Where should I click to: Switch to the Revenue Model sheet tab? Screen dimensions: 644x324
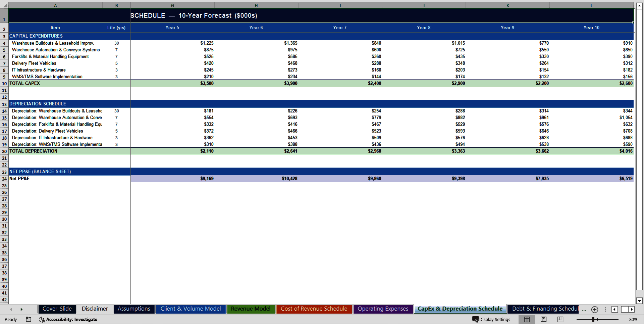coord(251,309)
